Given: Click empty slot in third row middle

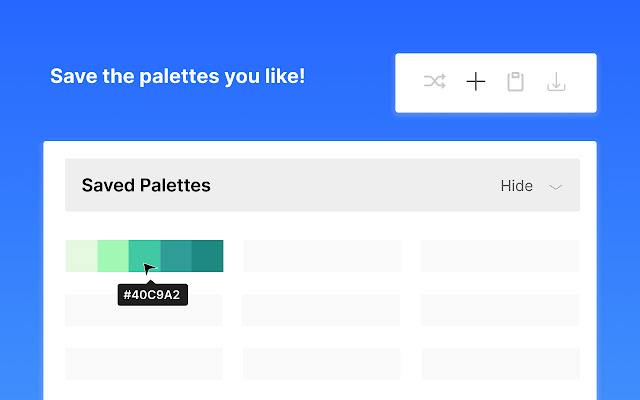Looking at the screenshot, I should (322, 363).
